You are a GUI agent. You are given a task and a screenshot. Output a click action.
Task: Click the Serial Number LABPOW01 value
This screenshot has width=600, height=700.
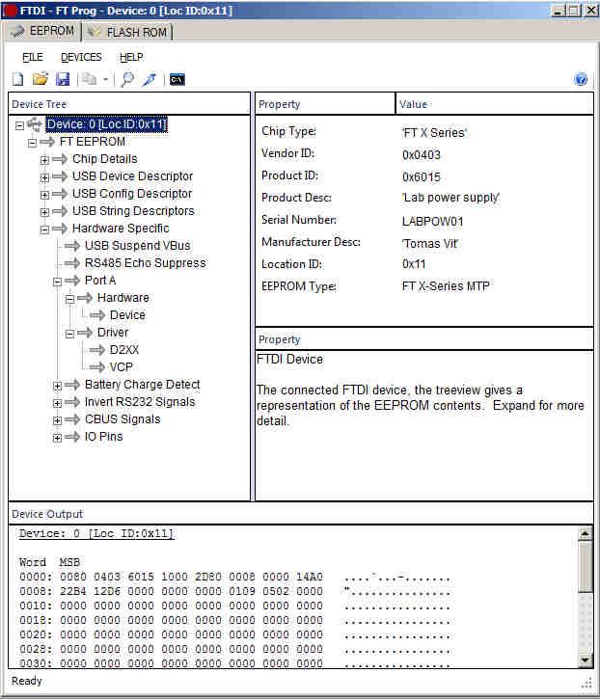tap(432, 222)
